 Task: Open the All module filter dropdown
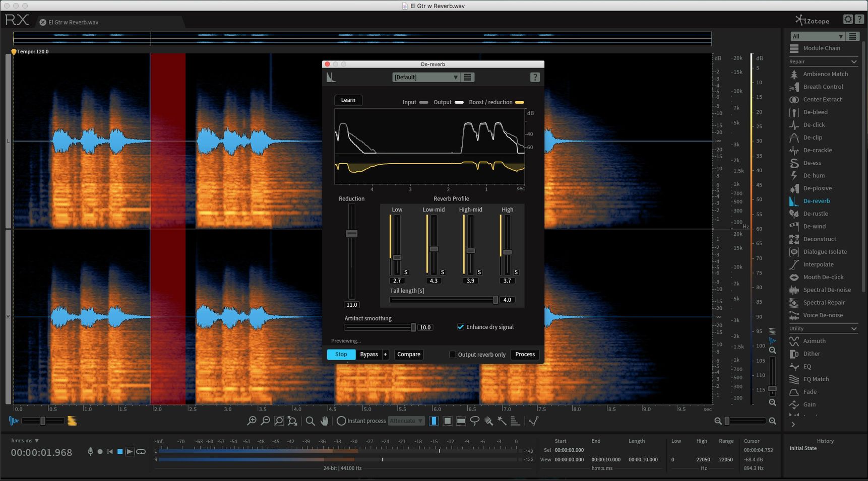point(817,36)
